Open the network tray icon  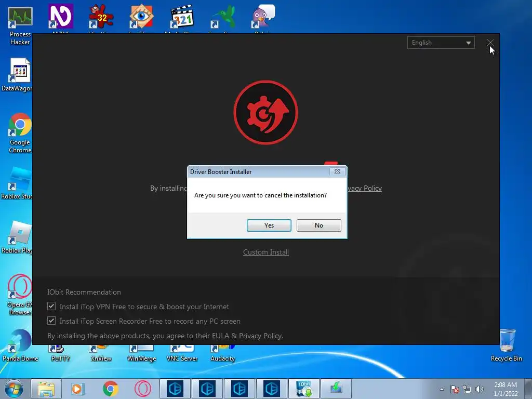click(x=467, y=389)
